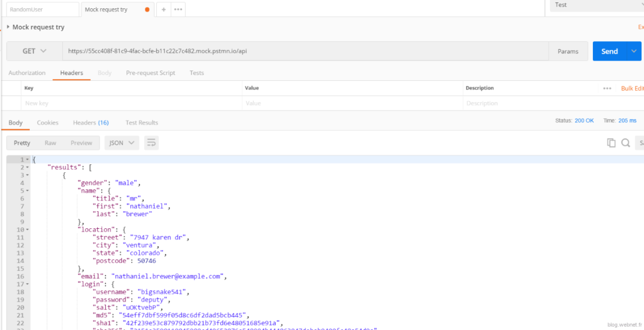Click the blue Send button
This screenshot has width=644, height=330.
[609, 51]
